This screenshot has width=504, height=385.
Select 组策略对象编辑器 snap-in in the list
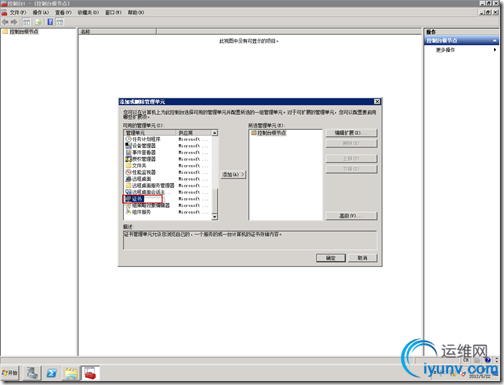click(x=147, y=206)
